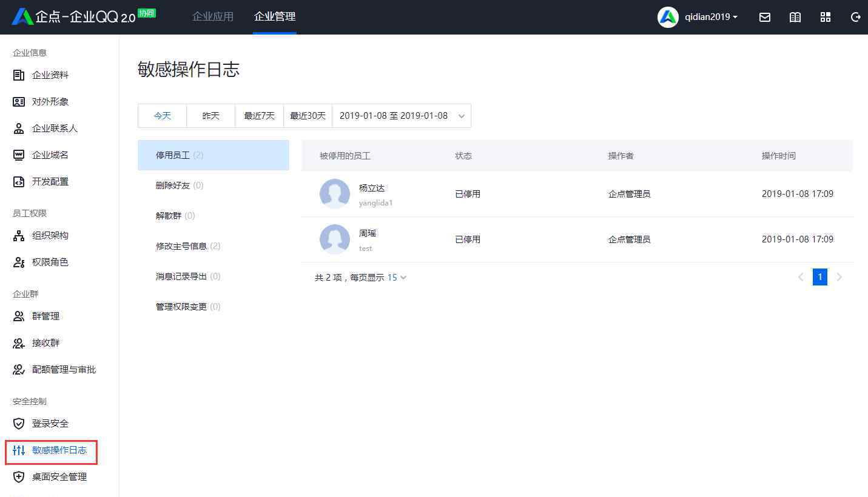868x497 pixels.
Task: Select the 修改主号信息 log category
Action: click(214, 246)
